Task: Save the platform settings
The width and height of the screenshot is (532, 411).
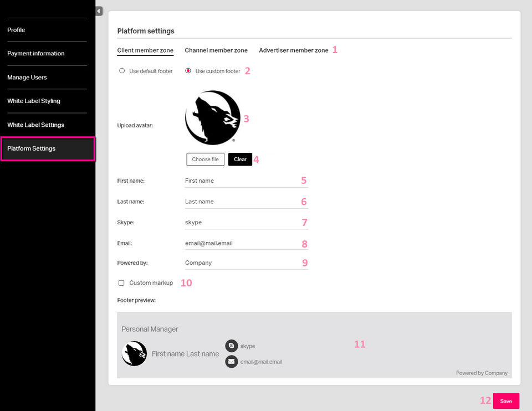Action: [x=506, y=401]
